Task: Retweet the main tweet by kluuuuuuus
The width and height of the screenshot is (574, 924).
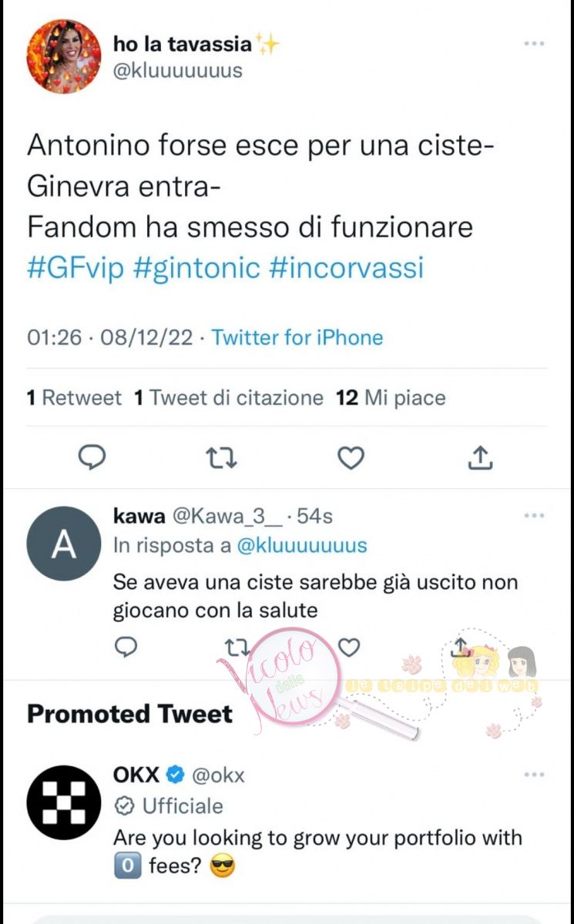Action: tap(222, 458)
